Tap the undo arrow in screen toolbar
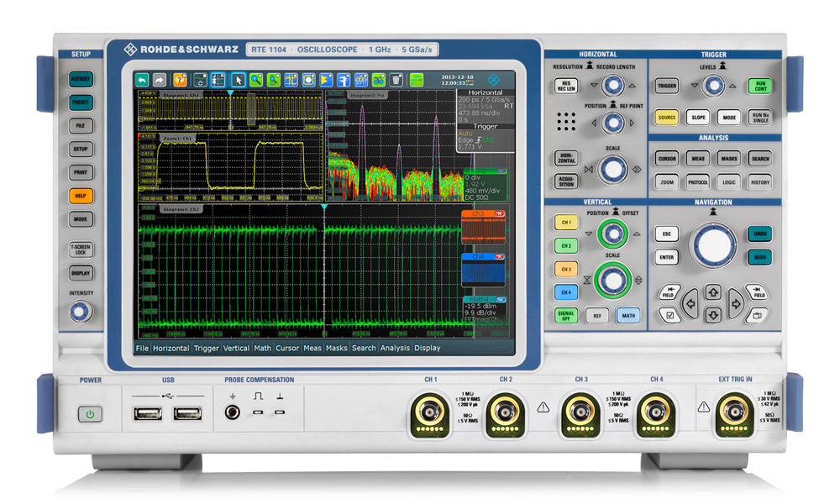This screenshot has height=504, width=840. click(x=142, y=81)
